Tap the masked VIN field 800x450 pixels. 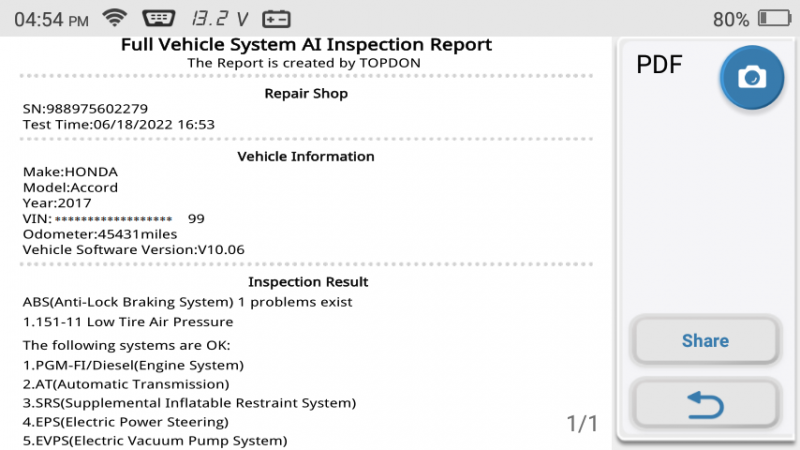[114, 219]
